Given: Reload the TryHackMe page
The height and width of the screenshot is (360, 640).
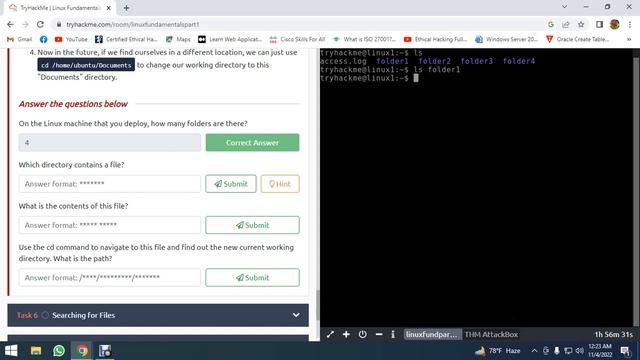Looking at the screenshot, I should pyautogui.click(x=40, y=24).
